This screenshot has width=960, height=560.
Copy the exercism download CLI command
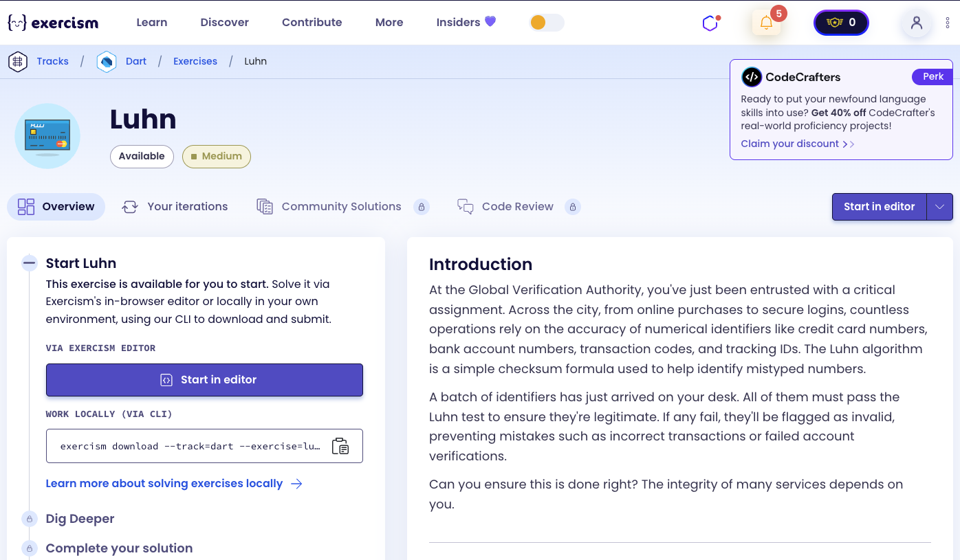click(x=340, y=446)
